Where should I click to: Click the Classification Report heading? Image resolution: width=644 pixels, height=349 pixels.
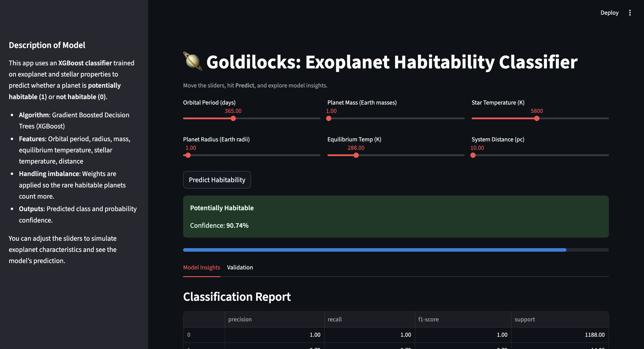tap(237, 297)
